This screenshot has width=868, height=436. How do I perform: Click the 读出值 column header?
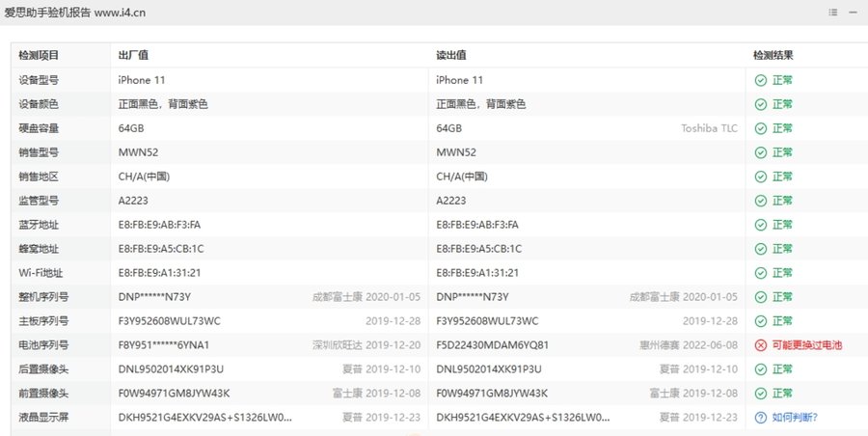(x=450, y=56)
